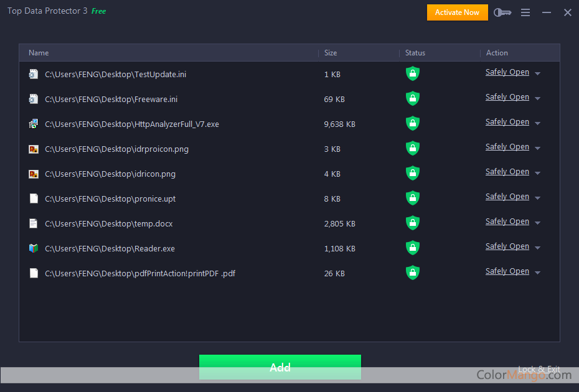Click the HttpAnalyzerFull_V7.exe file icon
Image resolution: width=579 pixels, height=392 pixels.
(34, 124)
